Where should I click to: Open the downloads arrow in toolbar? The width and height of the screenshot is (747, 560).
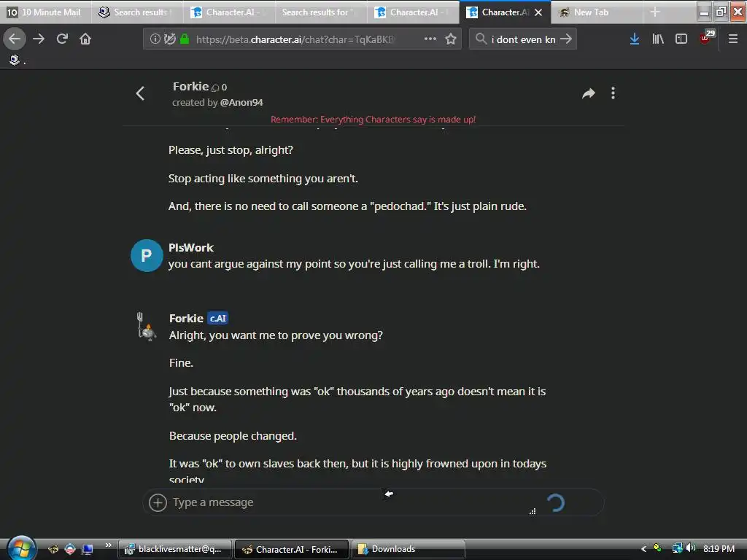634,39
